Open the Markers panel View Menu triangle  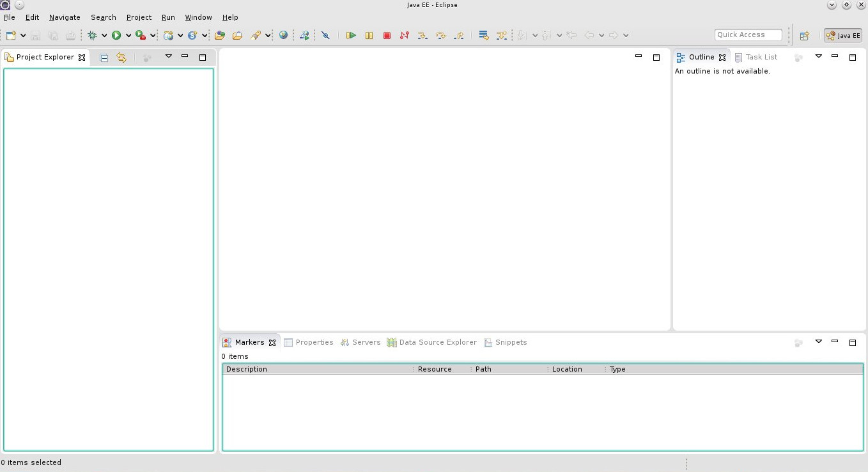tap(818, 342)
